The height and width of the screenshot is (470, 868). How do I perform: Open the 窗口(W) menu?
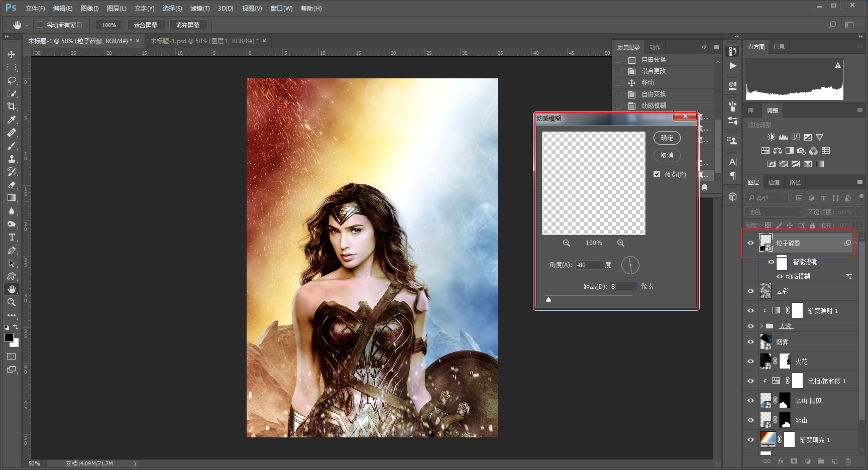(281, 9)
